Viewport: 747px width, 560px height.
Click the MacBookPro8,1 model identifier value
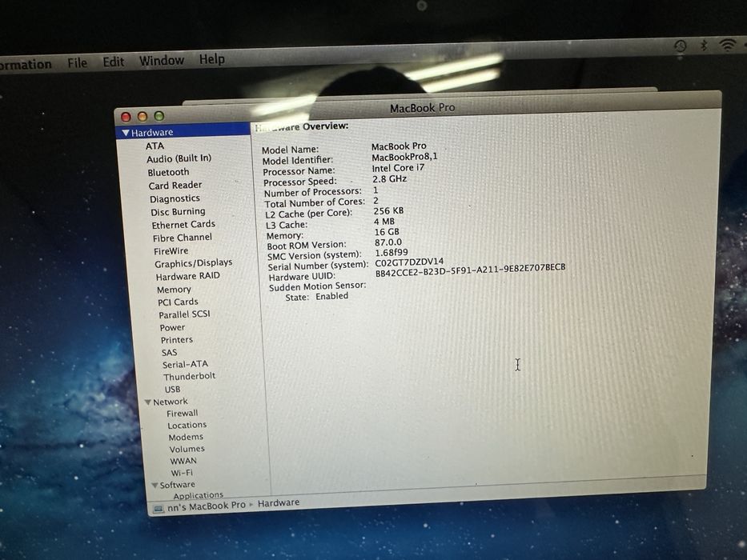tap(404, 157)
